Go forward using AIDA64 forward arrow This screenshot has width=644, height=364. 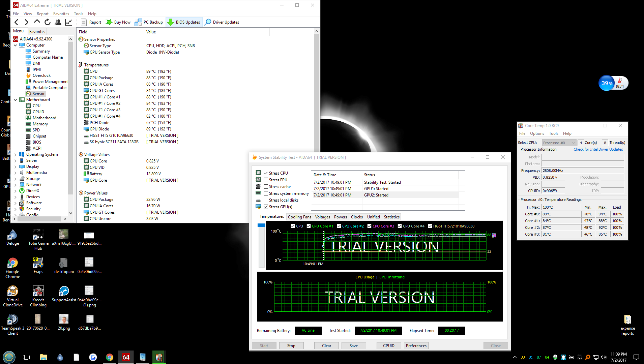(26, 22)
